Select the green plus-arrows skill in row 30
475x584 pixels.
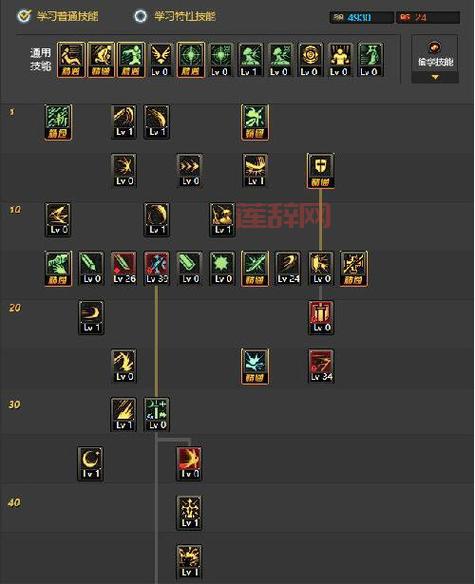[x=157, y=415]
